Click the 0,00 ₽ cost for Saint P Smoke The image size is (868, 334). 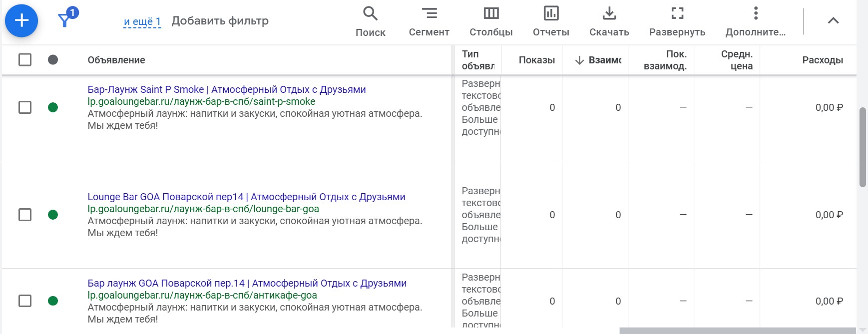tap(829, 107)
